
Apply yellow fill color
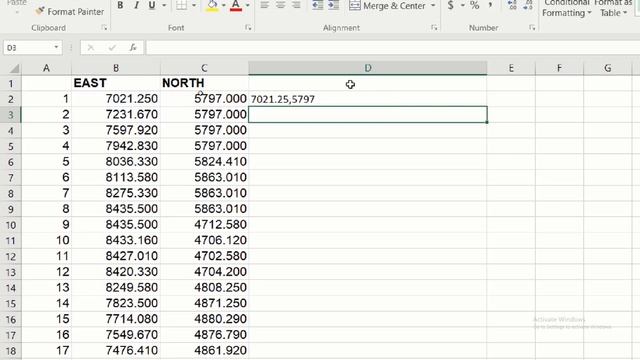tap(212, 6)
